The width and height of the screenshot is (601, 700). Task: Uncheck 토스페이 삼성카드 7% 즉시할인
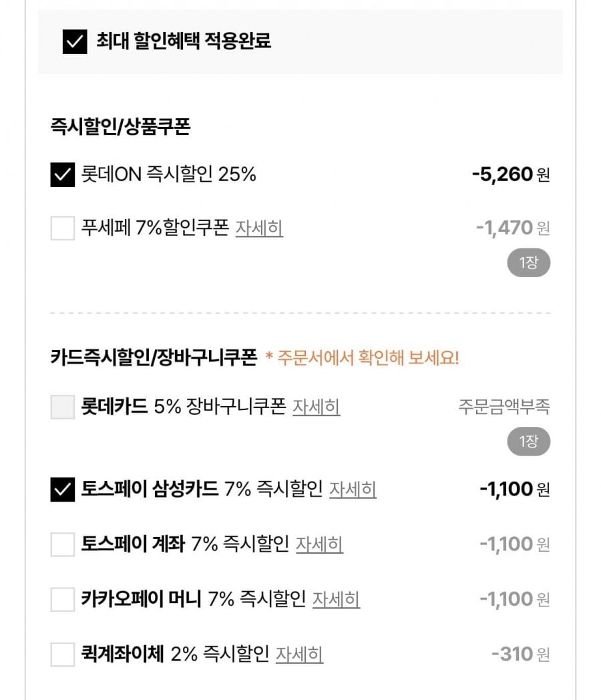63,490
